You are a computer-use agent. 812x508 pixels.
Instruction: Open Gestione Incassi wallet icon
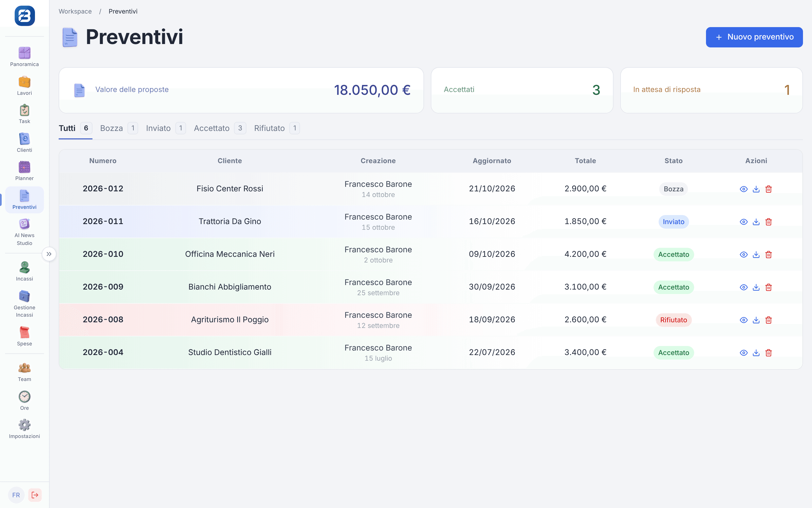coord(25,296)
